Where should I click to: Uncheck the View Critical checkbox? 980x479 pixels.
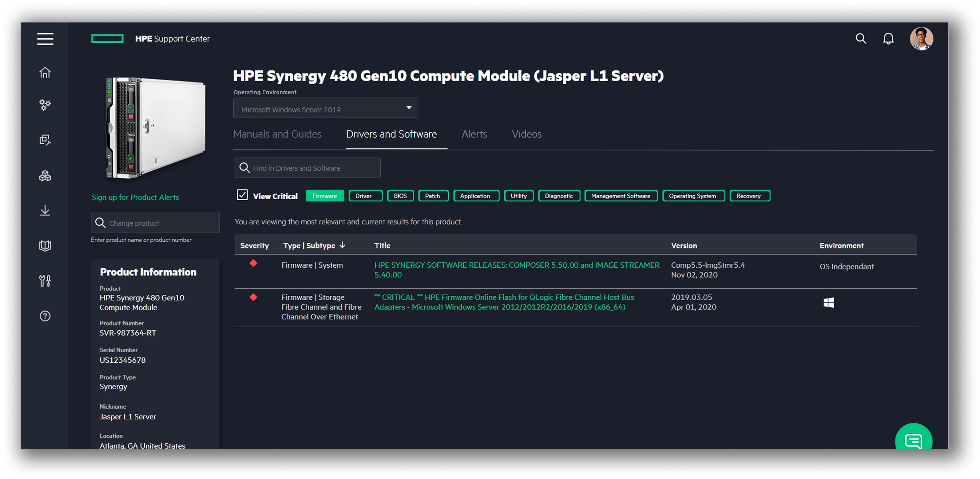pyautogui.click(x=242, y=195)
